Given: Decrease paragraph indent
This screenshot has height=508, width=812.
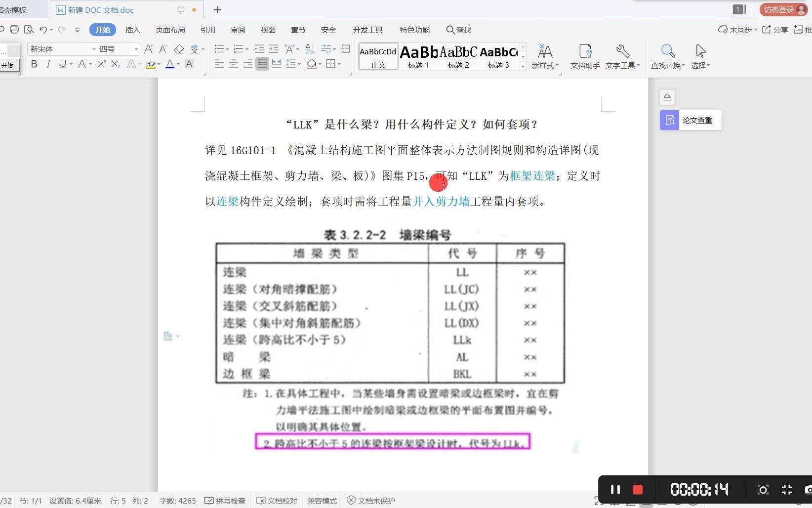Looking at the screenshot, I should [x=259, y=49].
